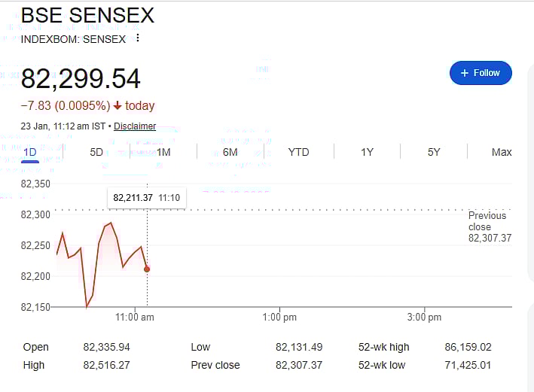This screenshot has width=534, height=392.
Task: Click the red down arrow next to today
Action: [117, 105]
